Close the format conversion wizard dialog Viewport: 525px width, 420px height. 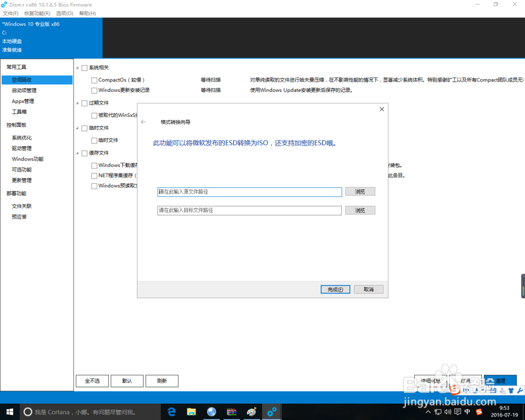tap(382, 109)
